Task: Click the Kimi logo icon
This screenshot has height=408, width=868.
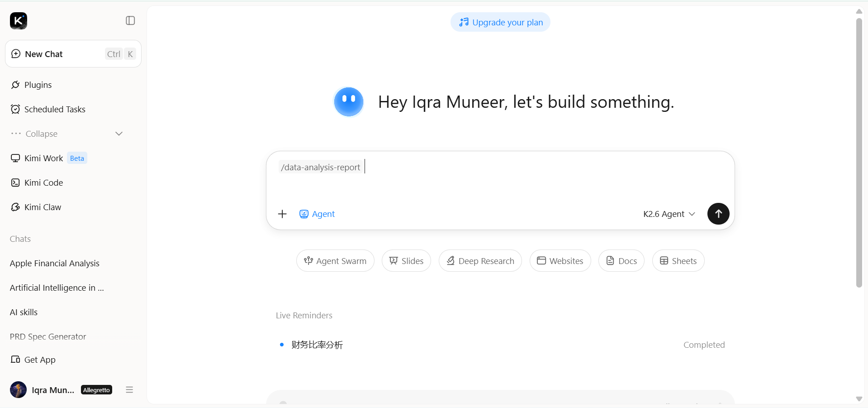Action: click(19, 21)
